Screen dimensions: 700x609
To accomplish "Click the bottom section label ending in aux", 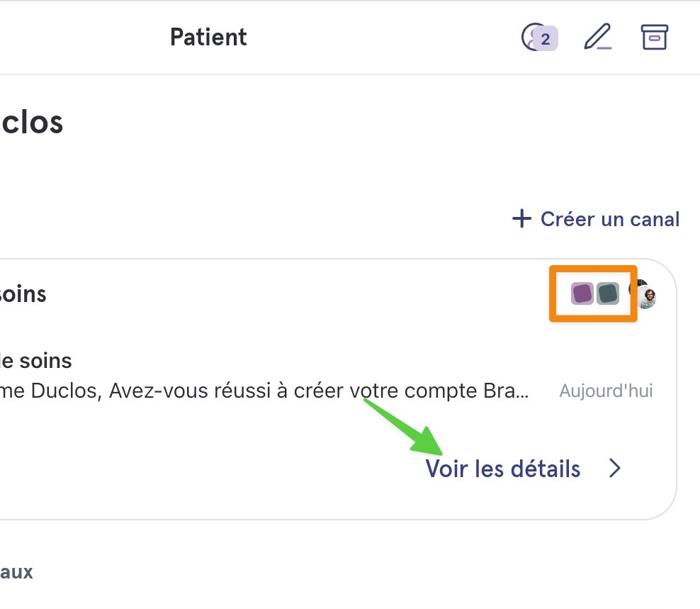I will click(16, 572).
